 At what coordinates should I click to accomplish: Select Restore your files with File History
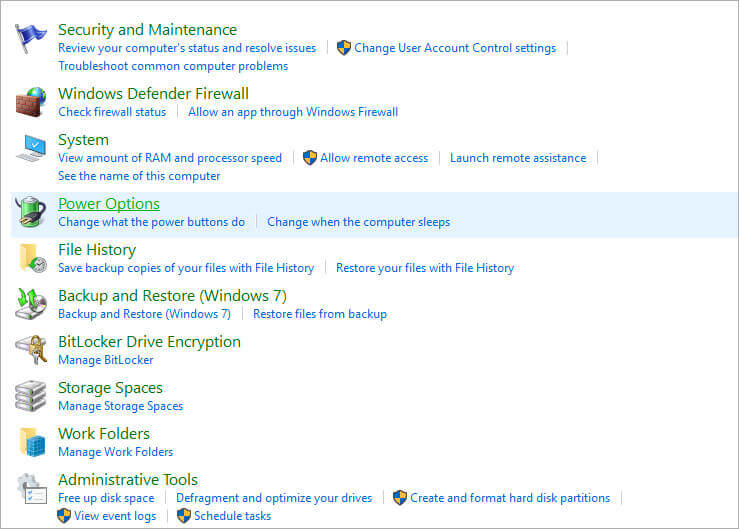pos(425,268)
